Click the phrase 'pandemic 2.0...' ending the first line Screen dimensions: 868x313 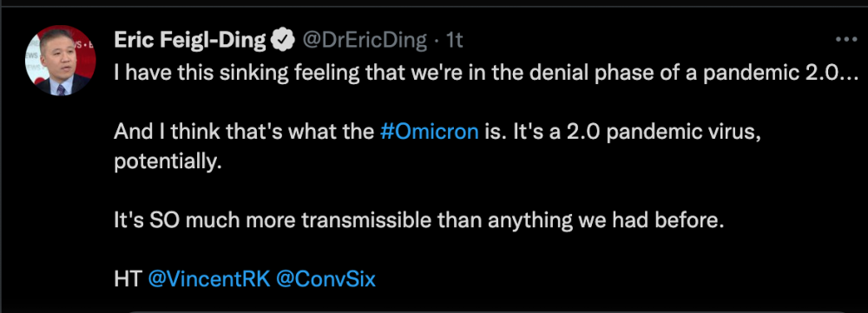tap(781, 73)
